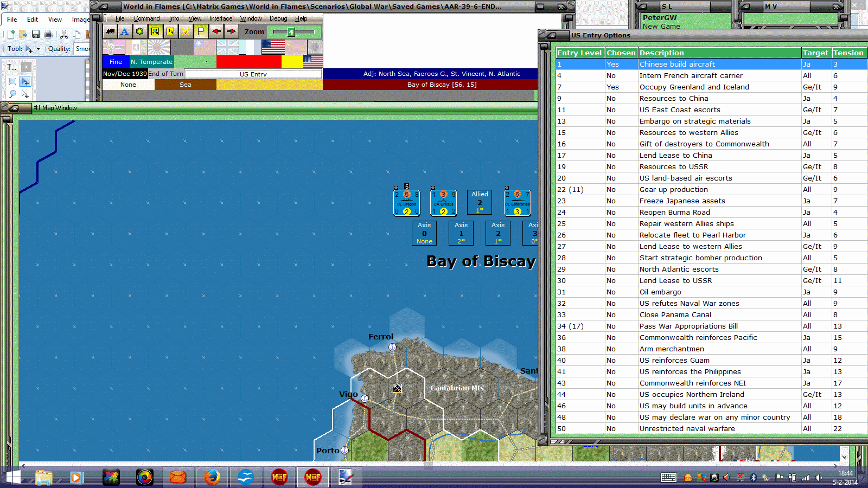The height and width of the screenshot is (488, 868).
Task: Click the Cut scissors icon in image editor
Action: click(x=63, y=34)
